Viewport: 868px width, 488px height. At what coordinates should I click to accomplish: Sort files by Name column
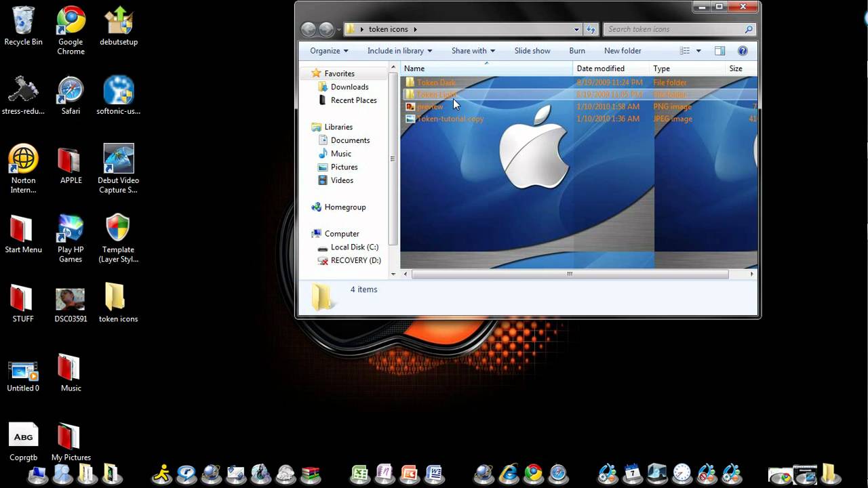[486, 68]
